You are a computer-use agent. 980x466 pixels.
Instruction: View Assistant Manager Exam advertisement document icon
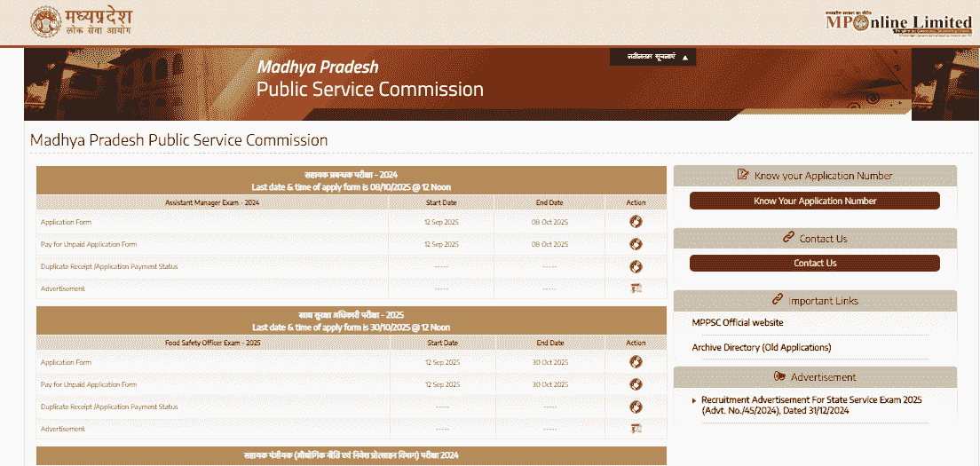(636, 288)
